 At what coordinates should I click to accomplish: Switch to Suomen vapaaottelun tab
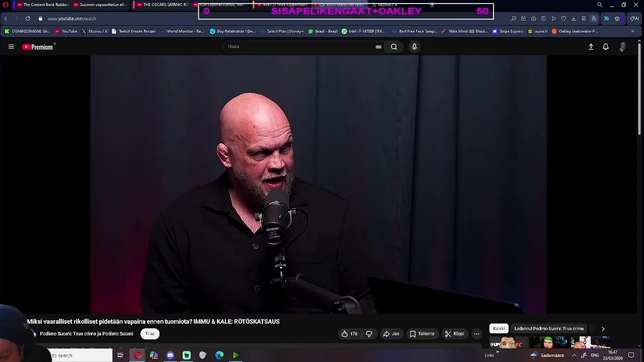pyautogui.click(x=99, y=5)
